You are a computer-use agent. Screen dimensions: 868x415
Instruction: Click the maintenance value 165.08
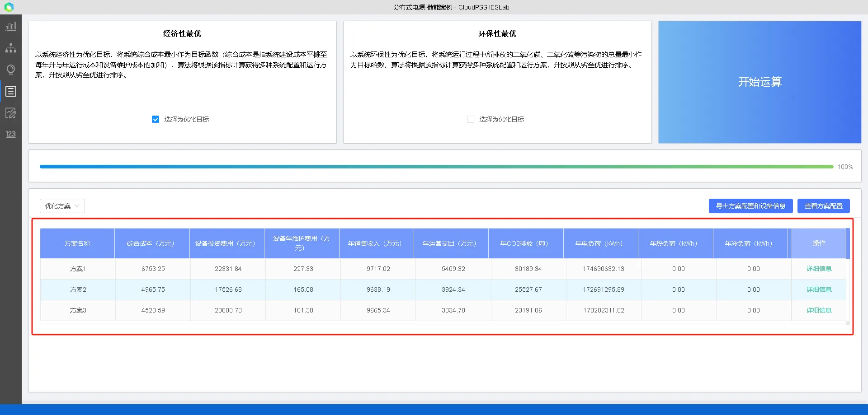point(303,289)
